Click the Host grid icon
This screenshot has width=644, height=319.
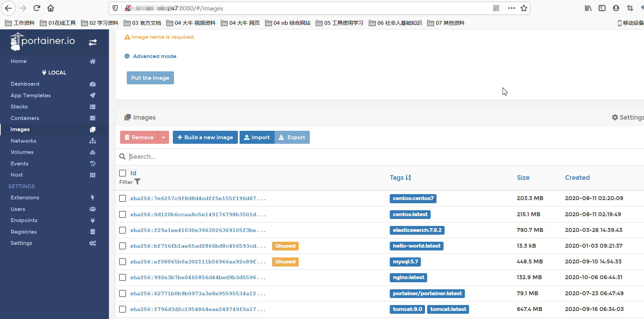pos(93,175)
